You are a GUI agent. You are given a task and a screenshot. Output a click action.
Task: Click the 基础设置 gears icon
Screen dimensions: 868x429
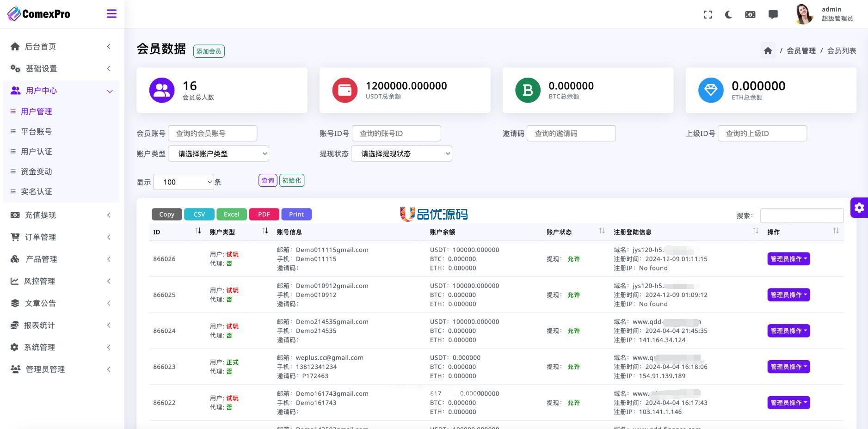coord(15,68)
